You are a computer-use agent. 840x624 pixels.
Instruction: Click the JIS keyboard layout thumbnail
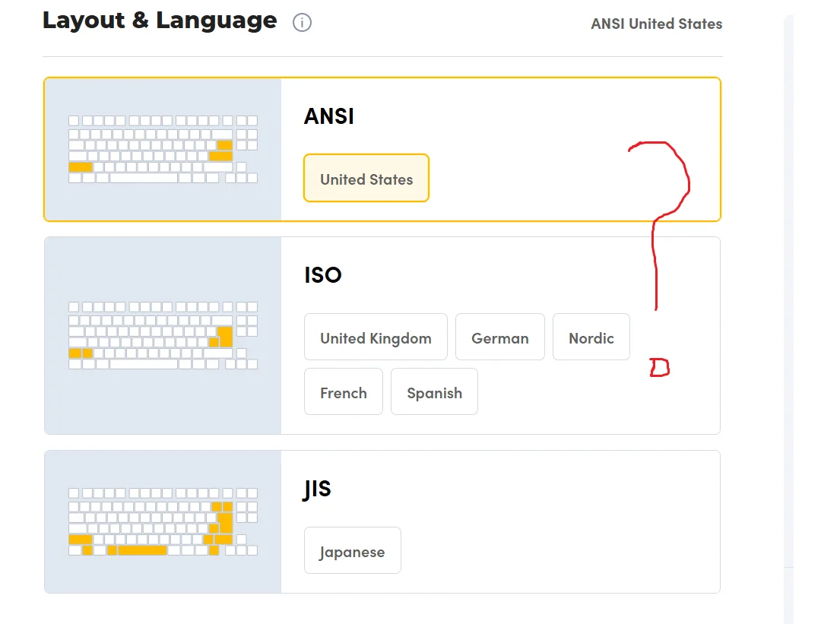coord(163,521)
